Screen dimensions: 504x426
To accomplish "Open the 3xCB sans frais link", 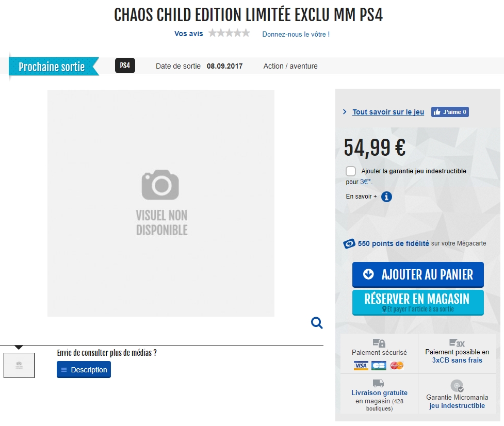I will [x=457, y=361].
